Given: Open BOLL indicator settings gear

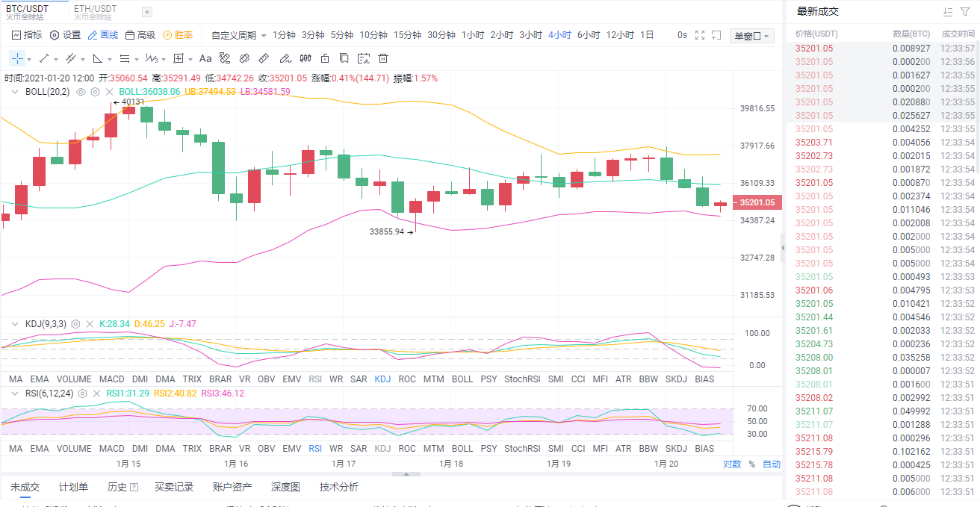Looking at the screenshot, I should 95,92.
